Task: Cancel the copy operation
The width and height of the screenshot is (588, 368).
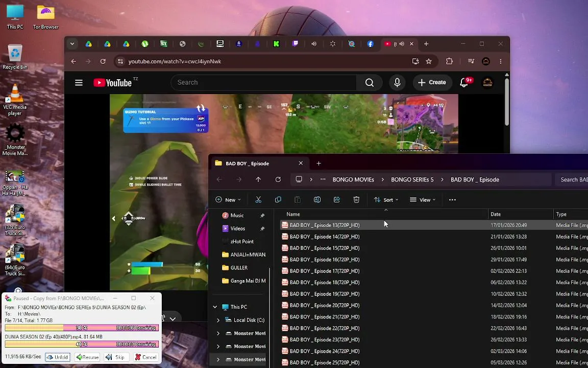Action: point(145,357)
